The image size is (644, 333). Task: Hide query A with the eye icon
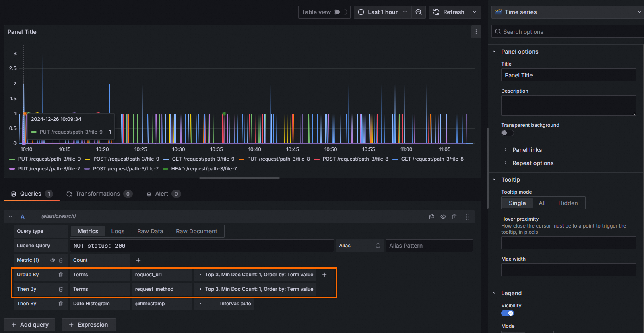(443, 217)
